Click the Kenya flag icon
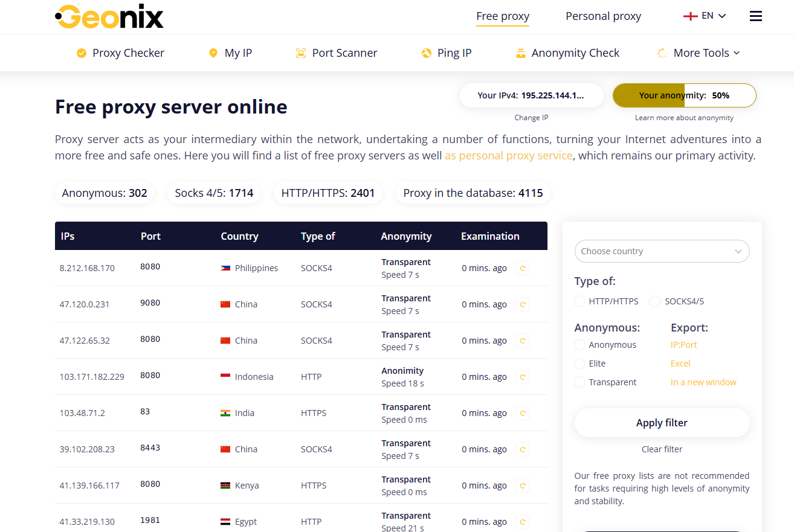794x532 pixels. (225, 486)
